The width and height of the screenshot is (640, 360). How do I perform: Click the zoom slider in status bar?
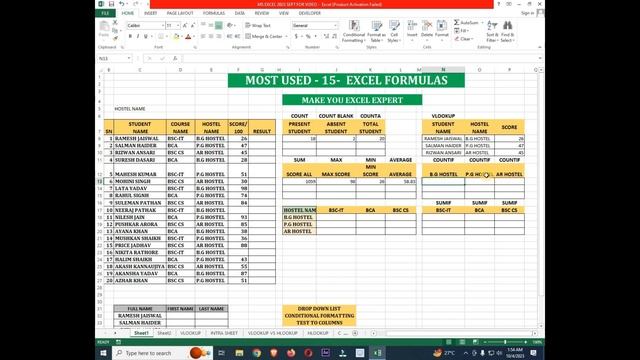coord(505,342)
